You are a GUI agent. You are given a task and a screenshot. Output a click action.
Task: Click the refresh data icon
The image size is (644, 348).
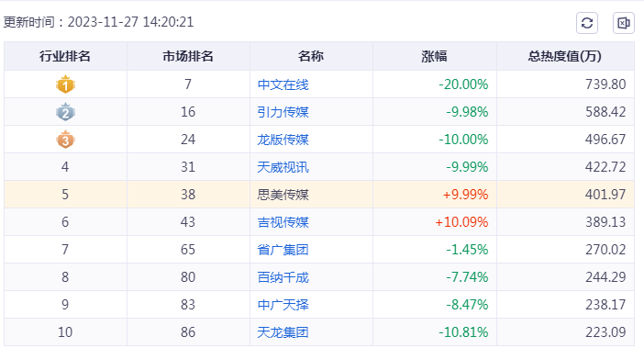pos(587,23)
